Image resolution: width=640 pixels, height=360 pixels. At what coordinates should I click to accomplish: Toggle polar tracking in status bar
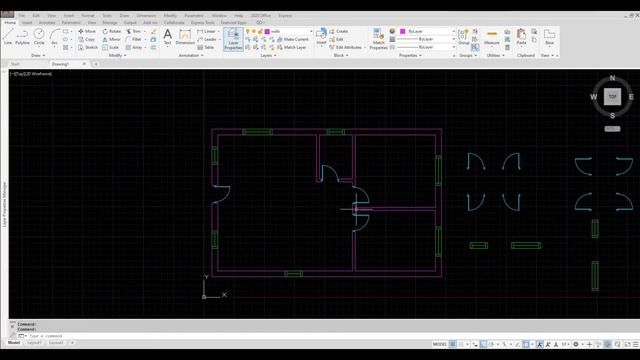tap(491, 344)
